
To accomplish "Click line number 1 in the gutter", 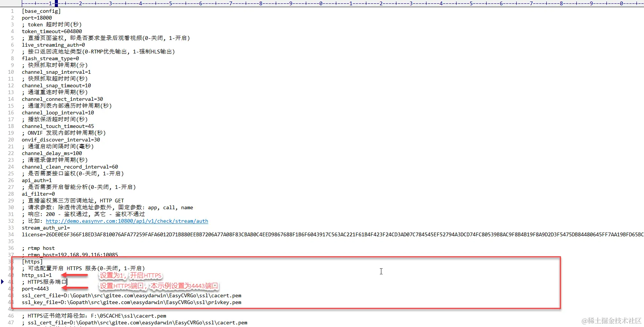I will [12, 11].
